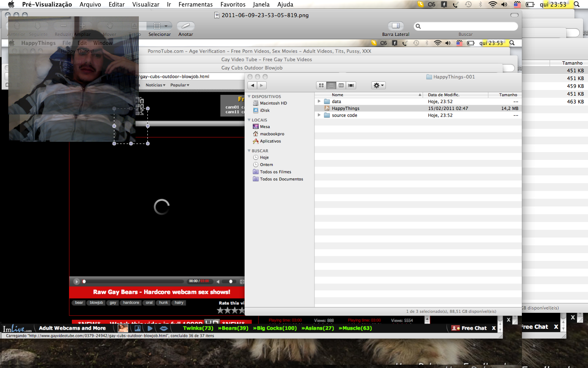Switch Finder to column view
The image size is (588, 368).
(x=341, y=85)
